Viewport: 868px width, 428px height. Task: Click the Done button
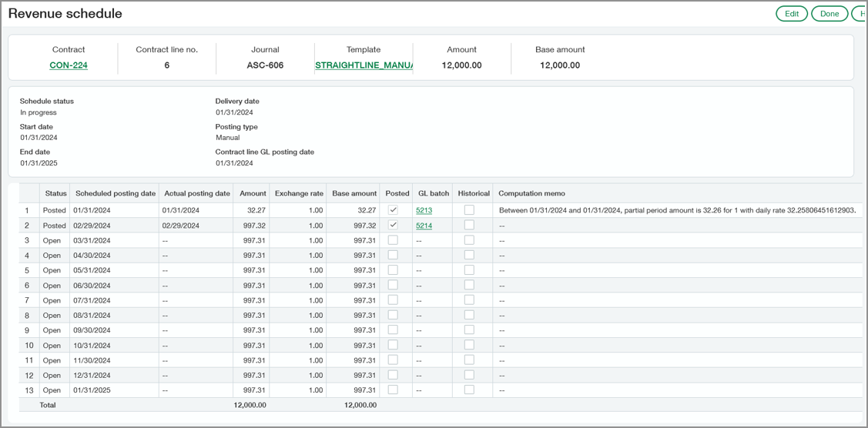[x=829, y=14]
